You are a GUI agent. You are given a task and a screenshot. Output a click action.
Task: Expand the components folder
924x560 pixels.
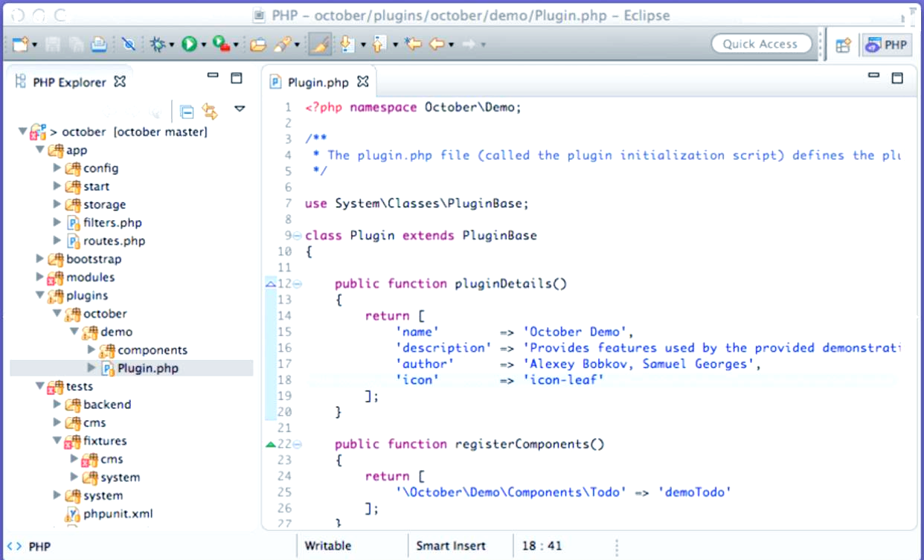click(x=92, y=350)
